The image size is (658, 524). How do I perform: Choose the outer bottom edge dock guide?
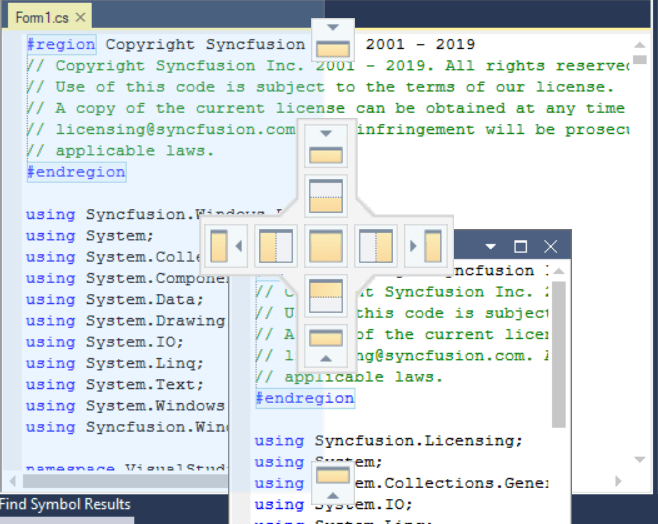[x=333, y=483]
